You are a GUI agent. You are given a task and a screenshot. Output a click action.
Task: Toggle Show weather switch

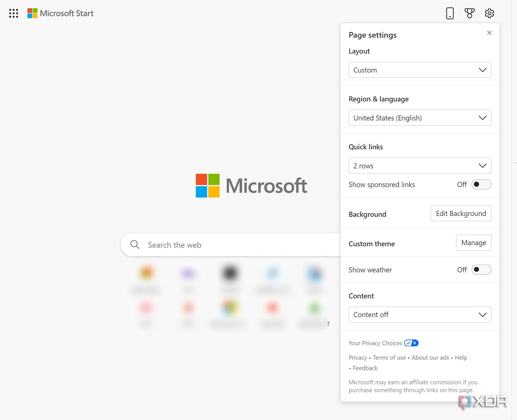pyautogui.click(x=481, y=270)
